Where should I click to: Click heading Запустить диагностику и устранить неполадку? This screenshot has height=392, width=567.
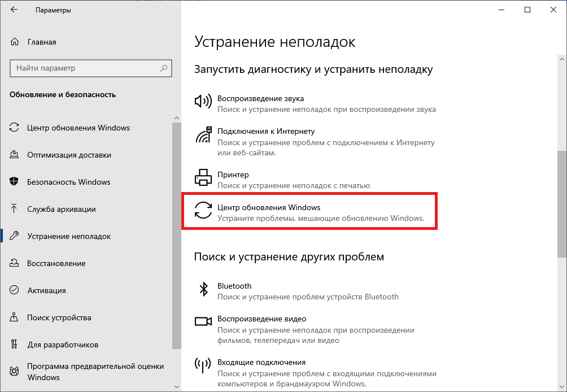pos(313,69)
